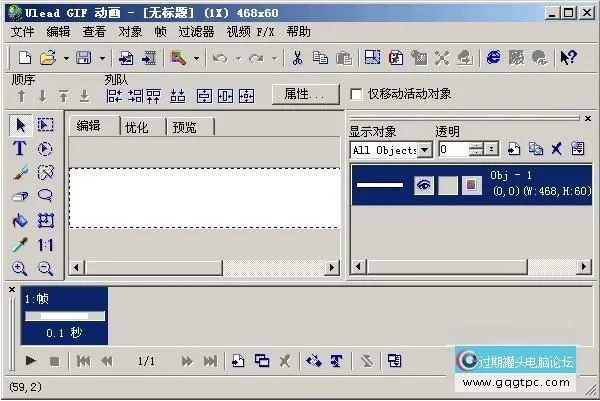
Task: Open the dropdown arrow beside Save icon
Action: (102, 58)
